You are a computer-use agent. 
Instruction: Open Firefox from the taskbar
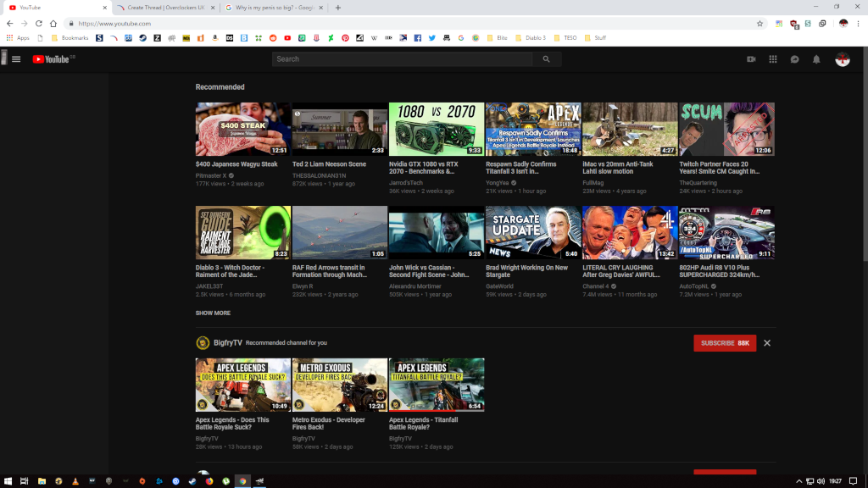(209, 481)
